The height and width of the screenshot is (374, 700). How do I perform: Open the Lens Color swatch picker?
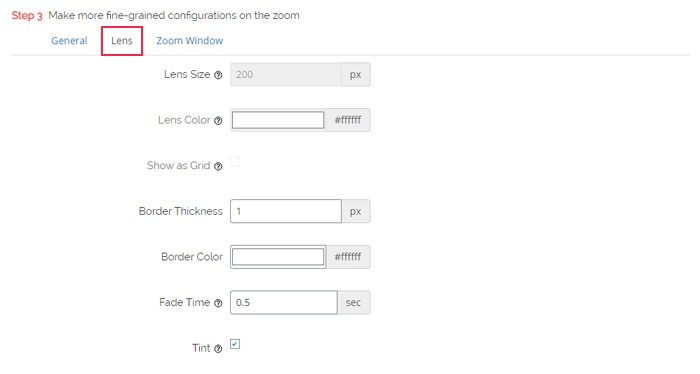point(278,120)
